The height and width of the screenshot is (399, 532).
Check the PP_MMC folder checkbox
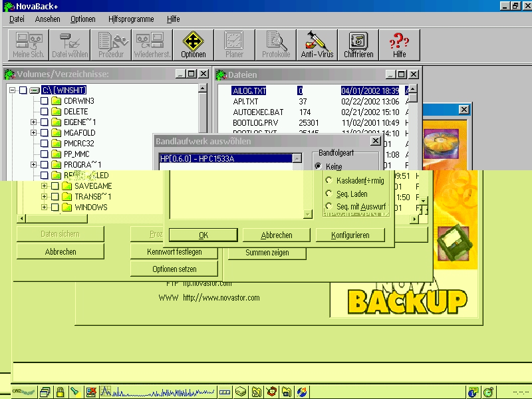(x=44, y=154)
